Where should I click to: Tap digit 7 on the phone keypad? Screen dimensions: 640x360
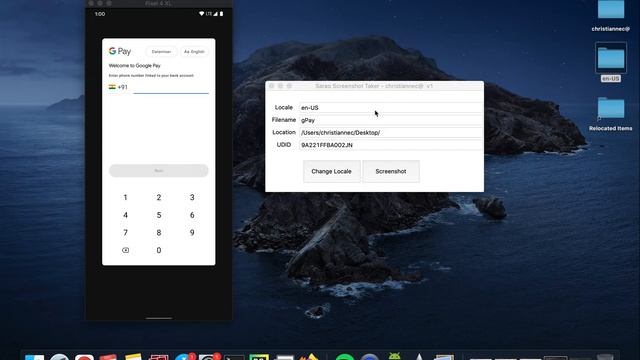tap(125, 233)
